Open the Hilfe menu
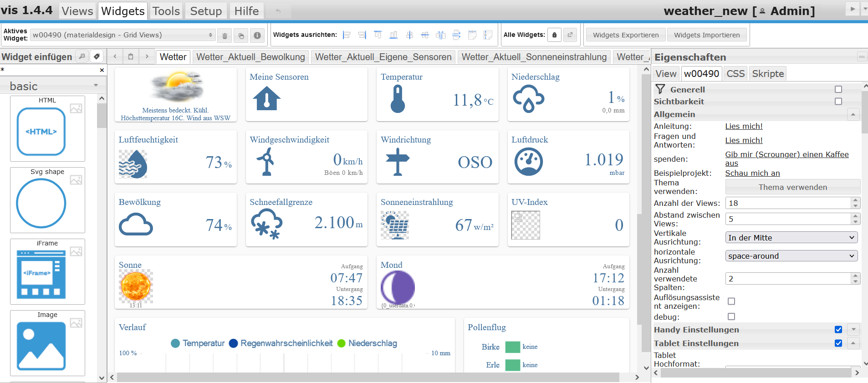Image resolution: width=868 pixels, height=383 pixels. coord(246,11)
